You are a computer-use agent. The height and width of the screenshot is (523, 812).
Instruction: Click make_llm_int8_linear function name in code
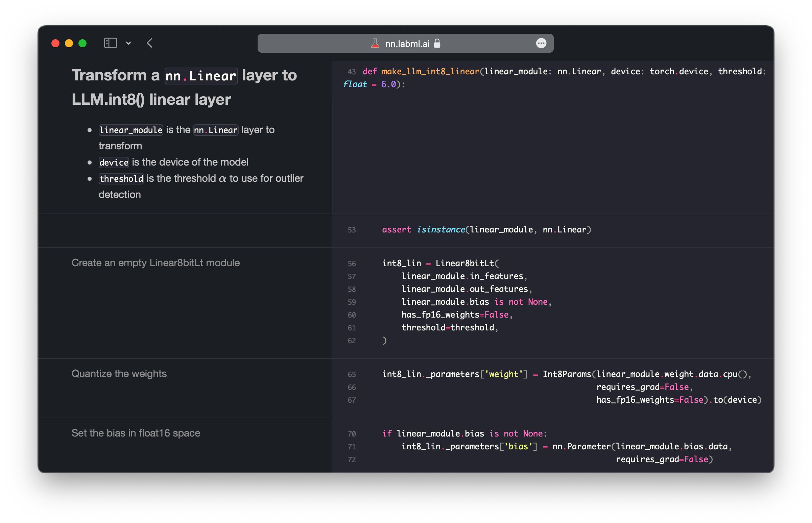(430, 72)
